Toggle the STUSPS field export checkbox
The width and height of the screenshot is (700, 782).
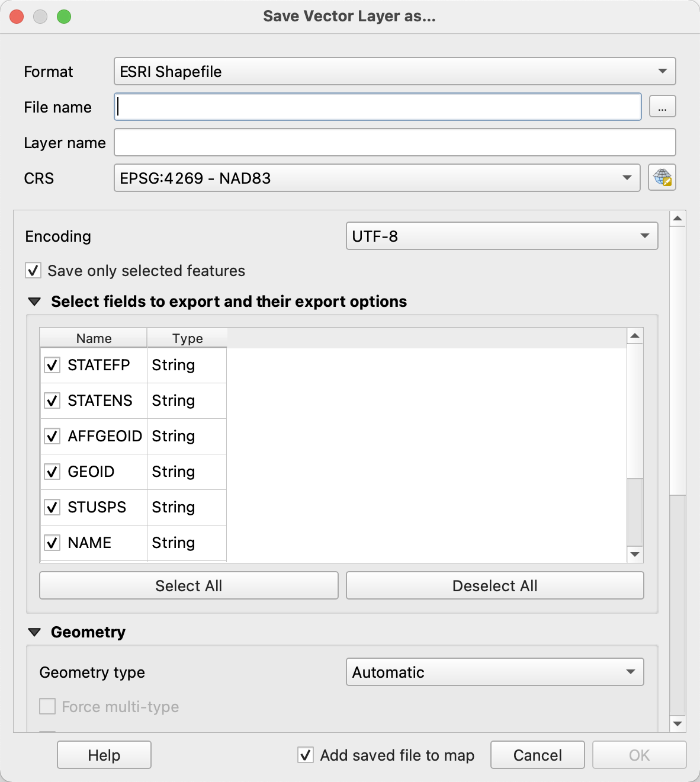coord(52,507)
